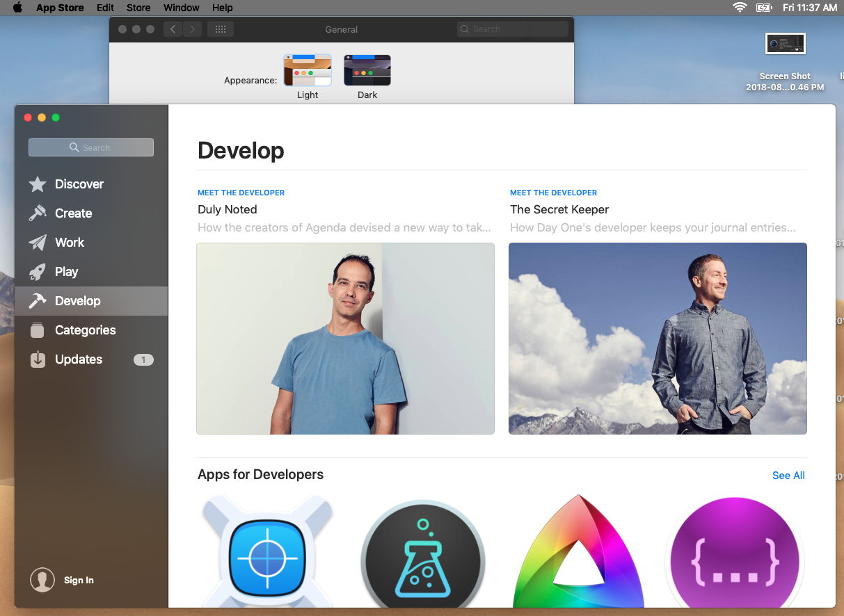
Task: Click the battery status icon
Action: (x=764, y=8)
